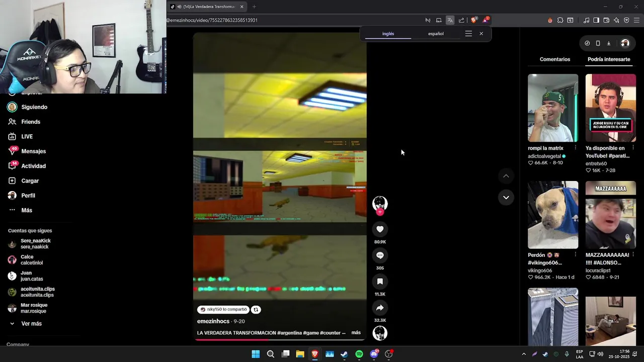Screen dimensions: 644x362
Task: Open emezinhocs username link under video
Action: click(213, 321)
